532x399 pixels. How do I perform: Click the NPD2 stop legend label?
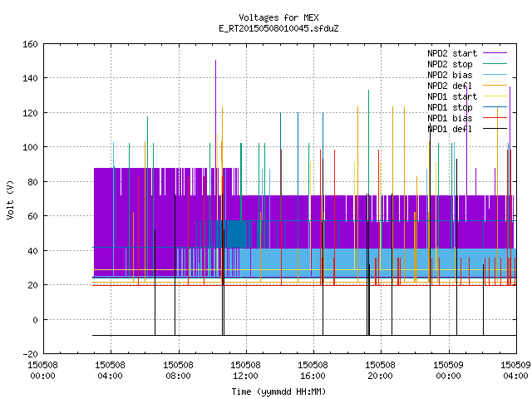pos(450,64)
